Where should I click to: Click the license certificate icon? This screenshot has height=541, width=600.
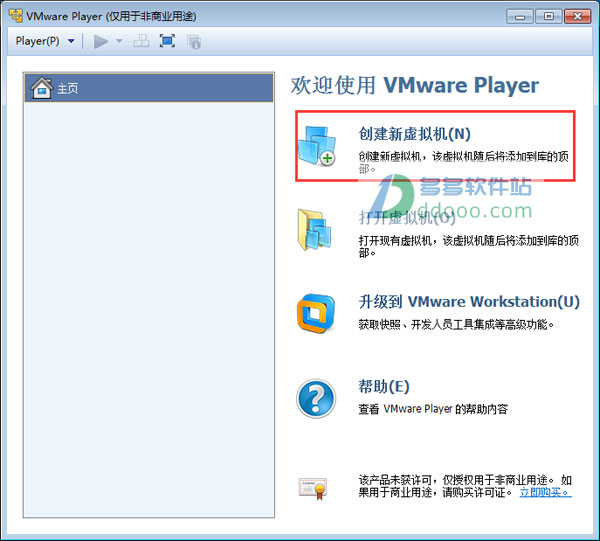click(x=313, y=488)
